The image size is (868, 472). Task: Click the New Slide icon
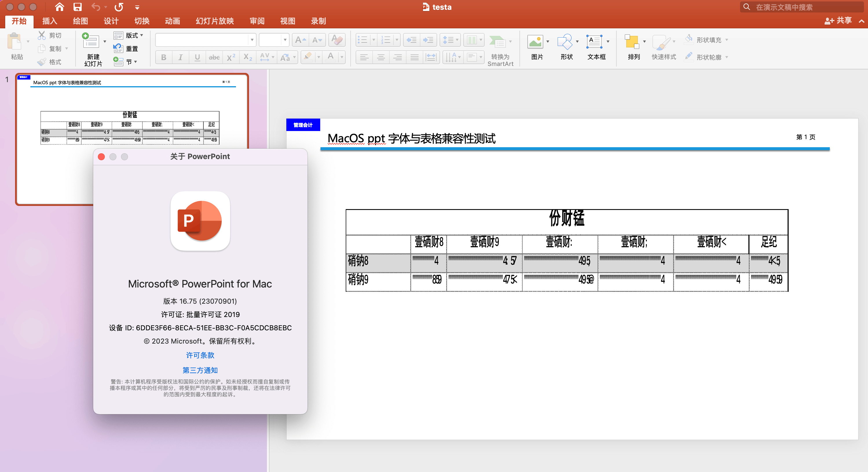(x=90, y=42)
